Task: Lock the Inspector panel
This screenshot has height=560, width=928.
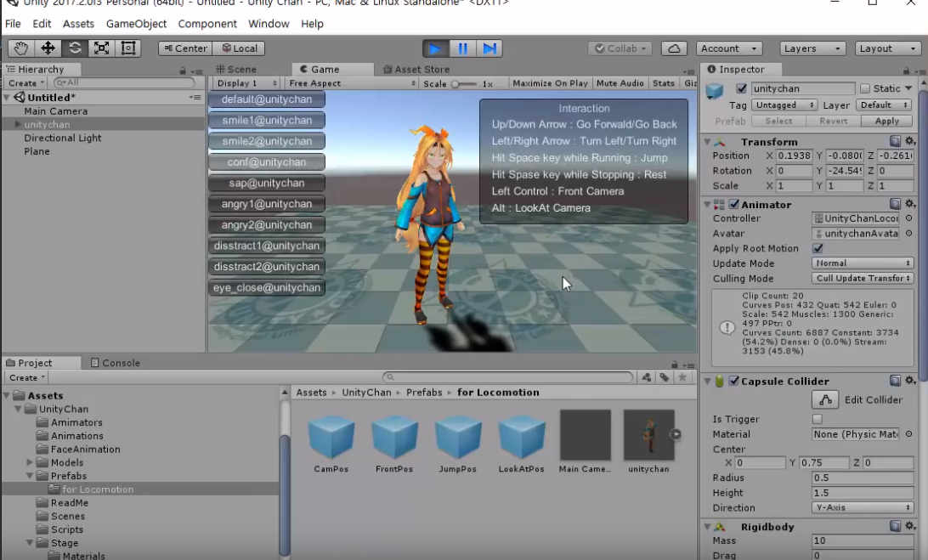Action: (x=906, y=71)
